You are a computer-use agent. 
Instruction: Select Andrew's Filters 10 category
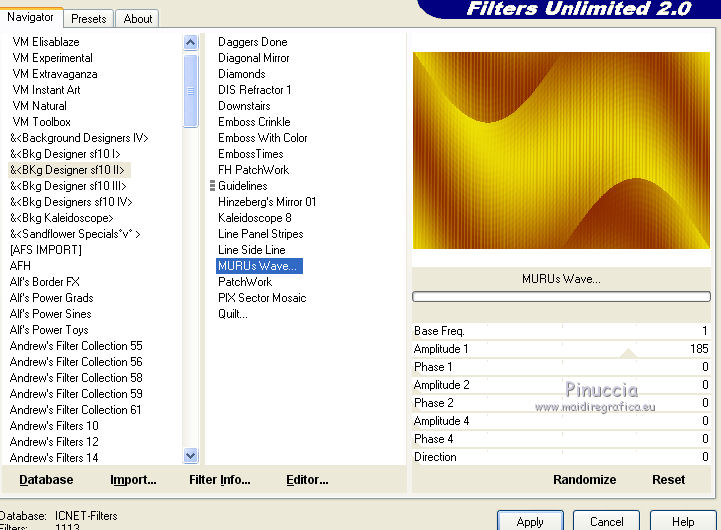54,426
